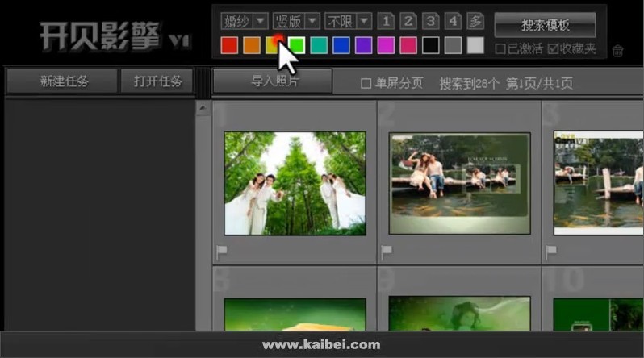The height and width of the screenshot is (358, 644).
Task: Click scrollbar up arrow of left panel
Action: pos(203,108)
